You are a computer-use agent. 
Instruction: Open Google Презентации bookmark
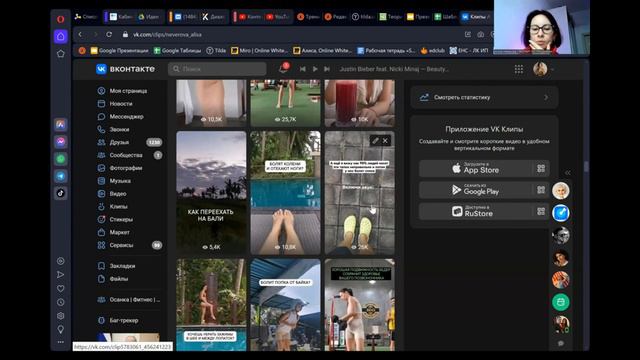point(120,51)
